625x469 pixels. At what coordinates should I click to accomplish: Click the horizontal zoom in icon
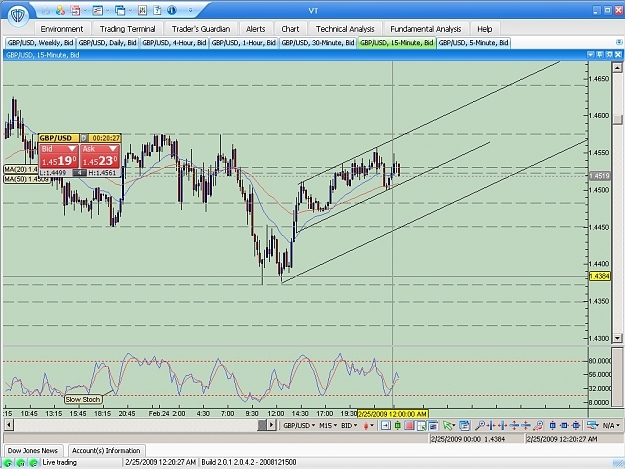491,426
